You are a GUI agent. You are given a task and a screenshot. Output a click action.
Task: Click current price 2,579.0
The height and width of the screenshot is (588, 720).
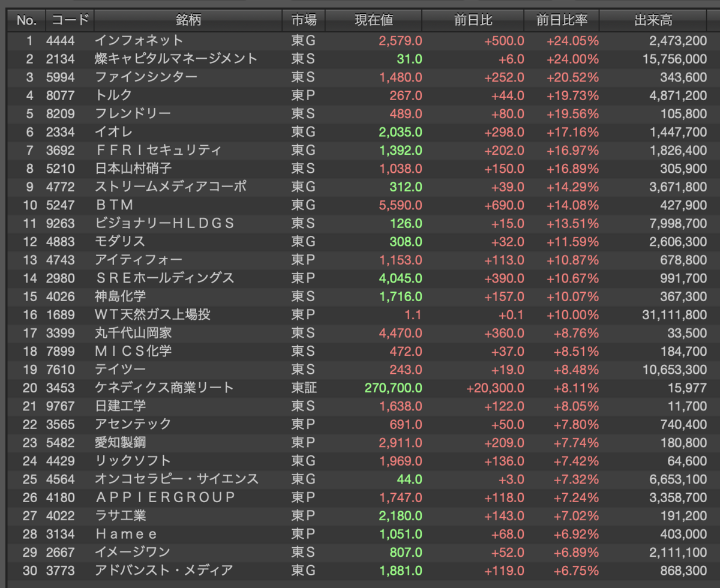[400, 41]
